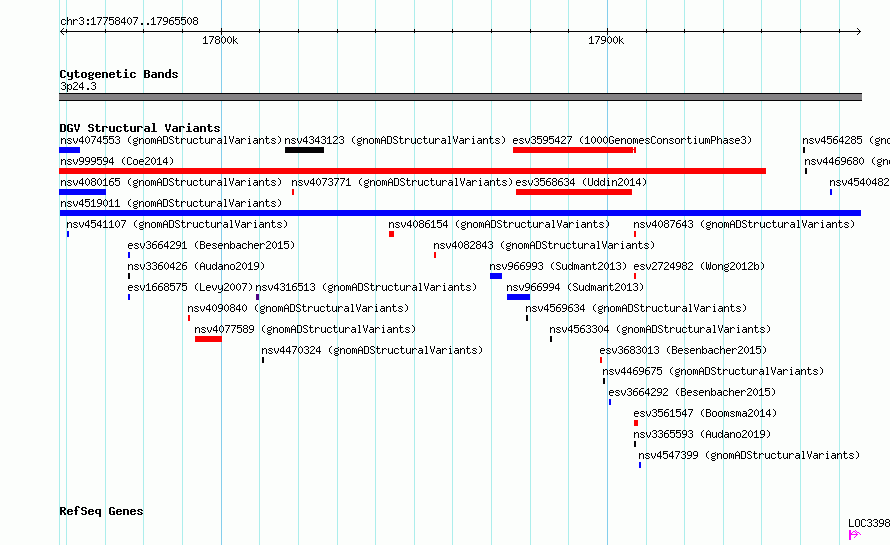Click the RefSeq Genes track title
Screen dimensions: 890x545
(x=101, y=512)
